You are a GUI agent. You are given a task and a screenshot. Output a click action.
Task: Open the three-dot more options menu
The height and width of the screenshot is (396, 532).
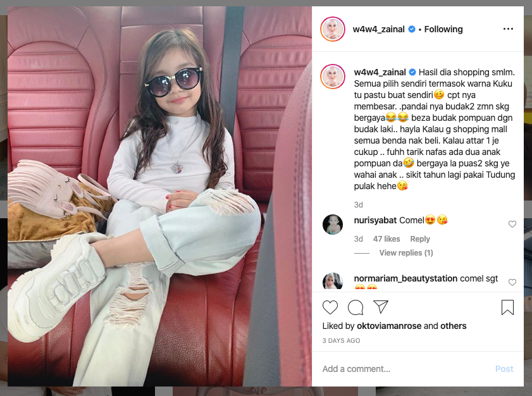[x=508, y=29]
